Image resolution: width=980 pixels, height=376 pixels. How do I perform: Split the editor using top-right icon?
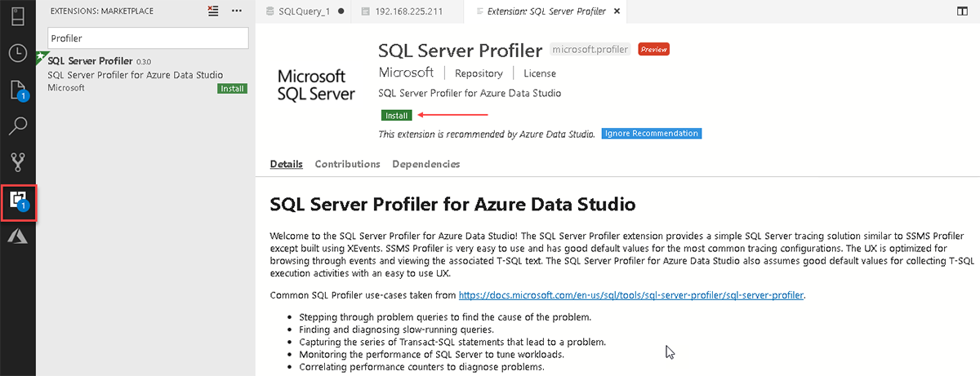point(962,11)
